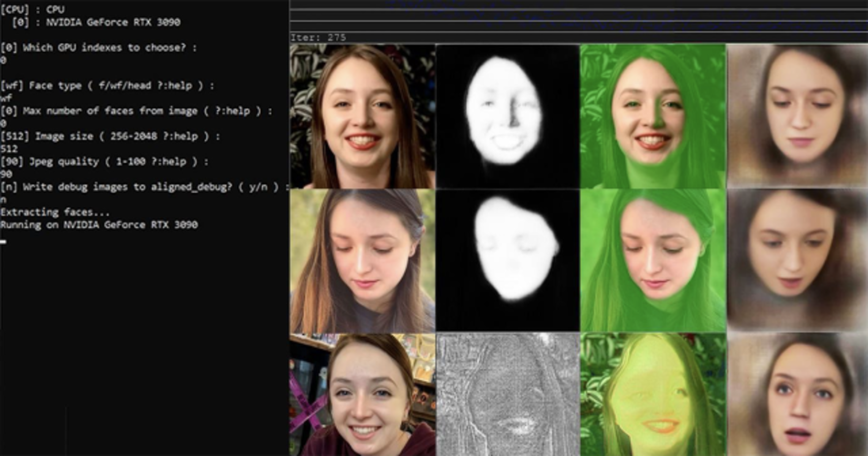
Task: Select the gray noisy mask preview thumbnail
Action: click(x=508, y=395)
